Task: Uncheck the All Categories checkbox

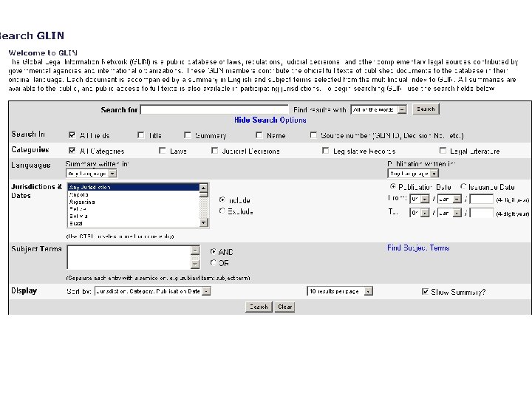Action: click(72, 150)
